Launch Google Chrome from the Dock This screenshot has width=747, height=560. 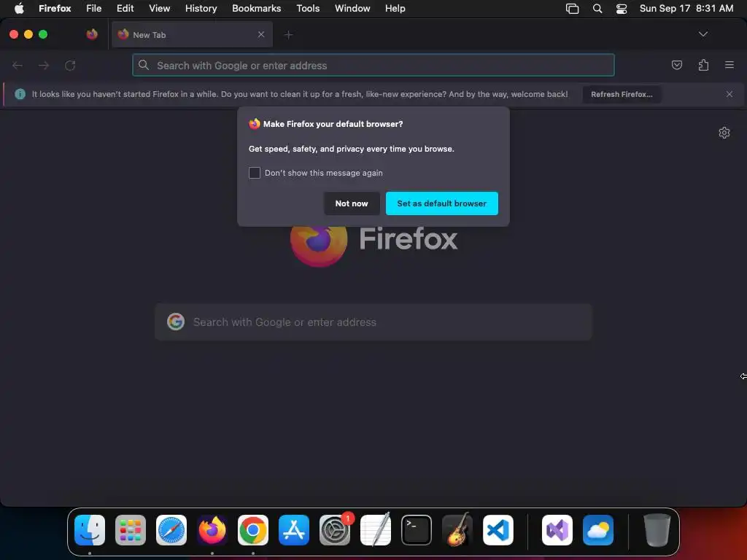pyautogui.click(x=253, y=530)
